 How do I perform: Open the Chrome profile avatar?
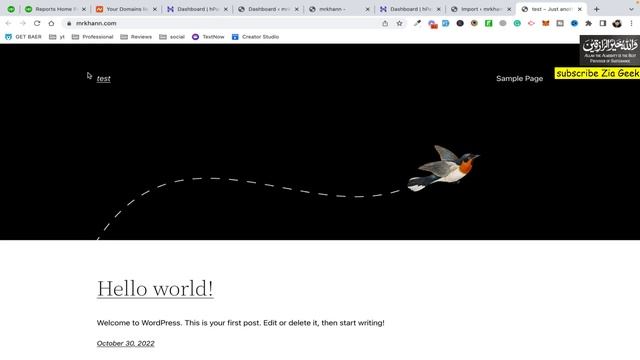click(x=617, y=23)
